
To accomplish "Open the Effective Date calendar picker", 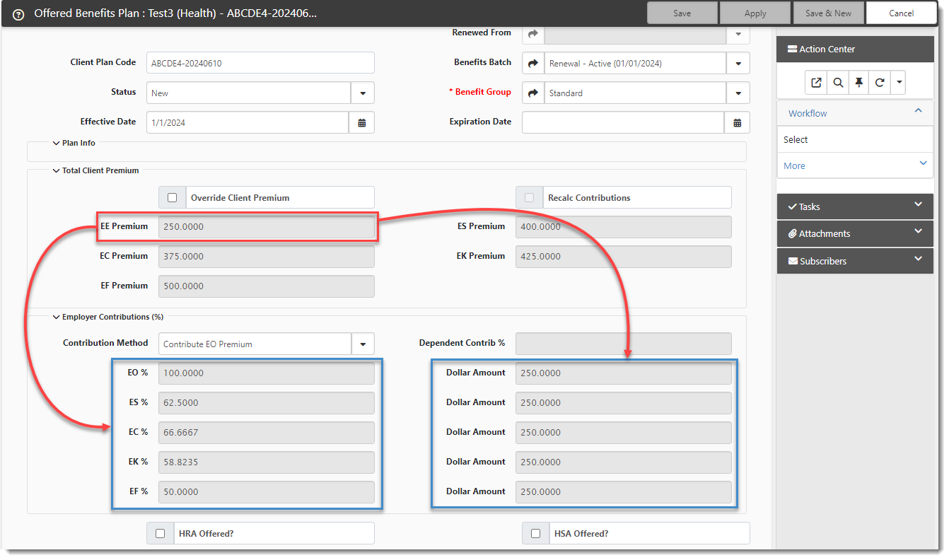I will point(361,122).
